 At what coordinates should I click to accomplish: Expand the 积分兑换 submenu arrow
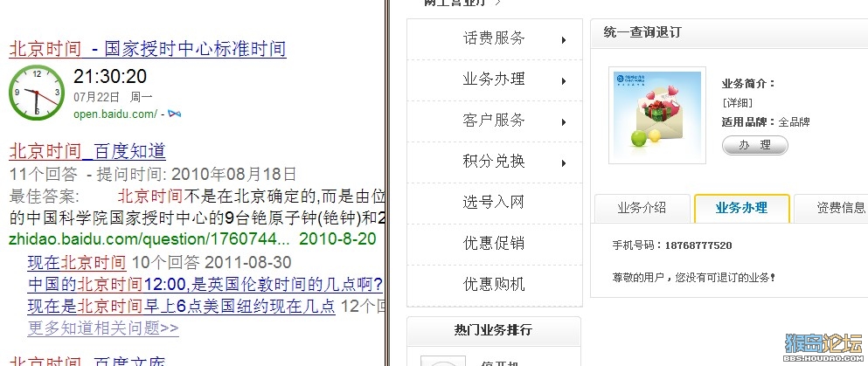click(564, 163)
